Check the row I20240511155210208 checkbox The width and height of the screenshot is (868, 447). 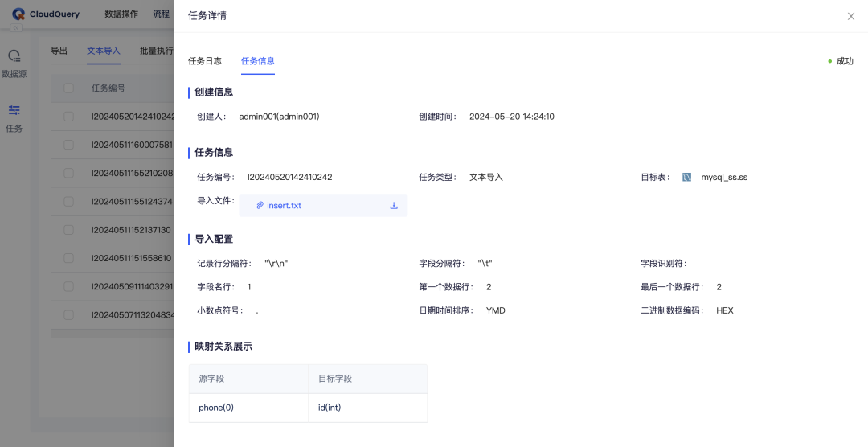(68, 174)
